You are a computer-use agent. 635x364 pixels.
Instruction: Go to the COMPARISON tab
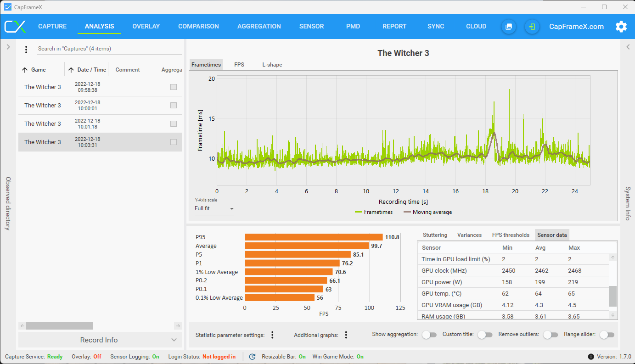(198, 27)
